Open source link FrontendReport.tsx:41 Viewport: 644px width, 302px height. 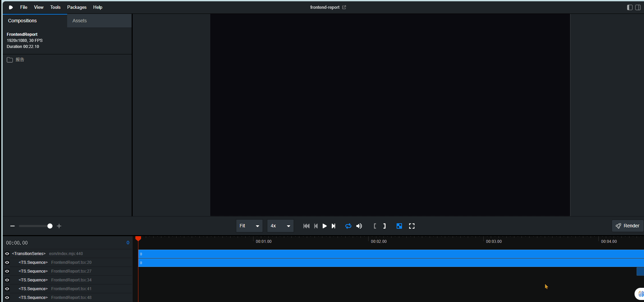pos(71,289)
